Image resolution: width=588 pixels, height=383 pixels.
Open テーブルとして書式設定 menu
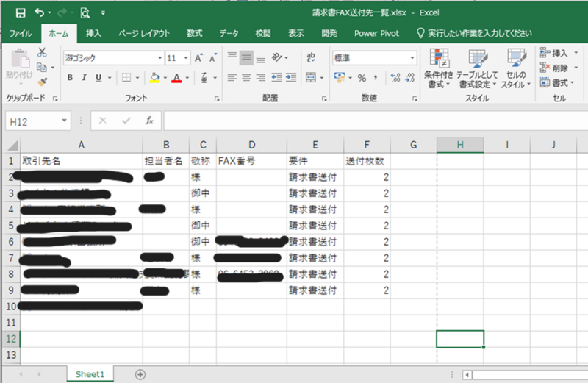tap(477, 68)
